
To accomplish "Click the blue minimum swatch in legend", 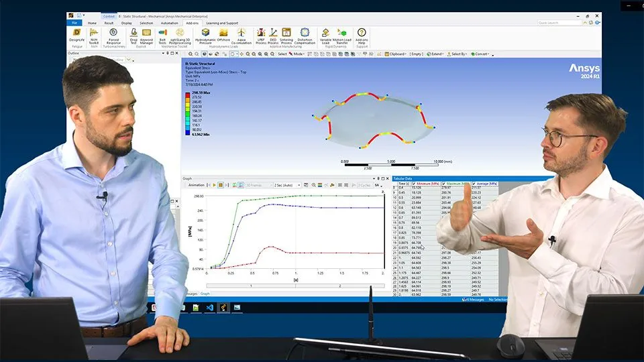I will [x=187, y=133].
